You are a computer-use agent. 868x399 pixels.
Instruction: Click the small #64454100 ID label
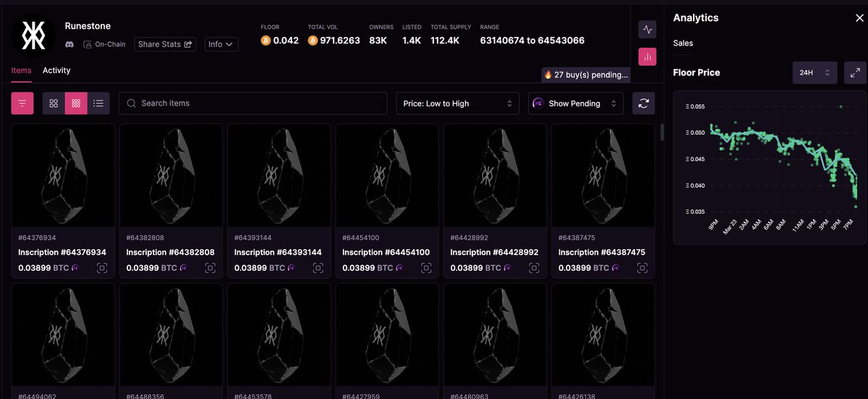362,237
